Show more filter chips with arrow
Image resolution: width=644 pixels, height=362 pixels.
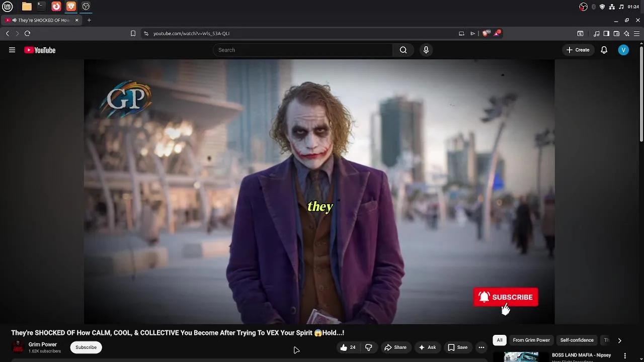(x=619, y=340)
